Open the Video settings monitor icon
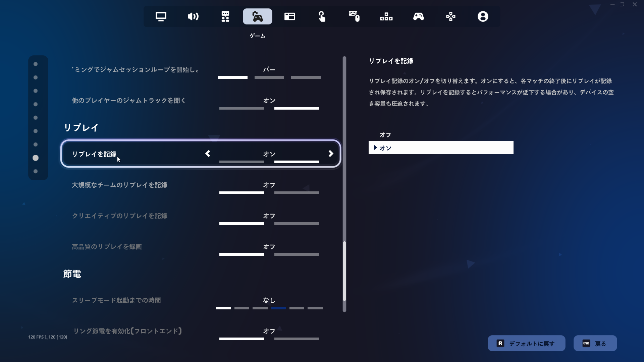Image resolution: width=644 pixels, height=362 pixels. 161,16
